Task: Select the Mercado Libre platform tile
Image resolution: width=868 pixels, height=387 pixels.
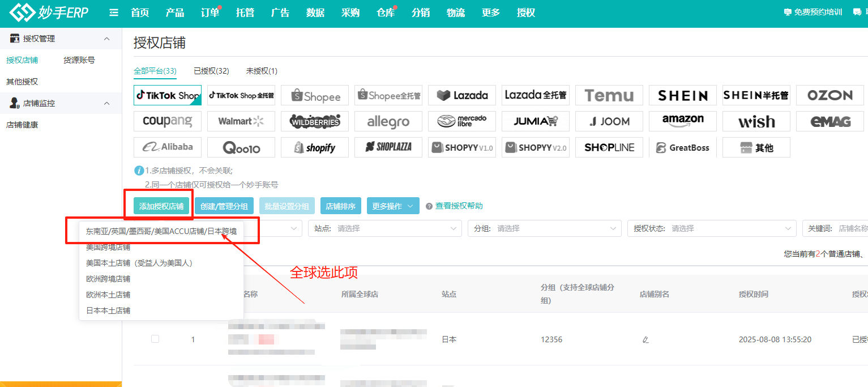Action: (462, 121)
